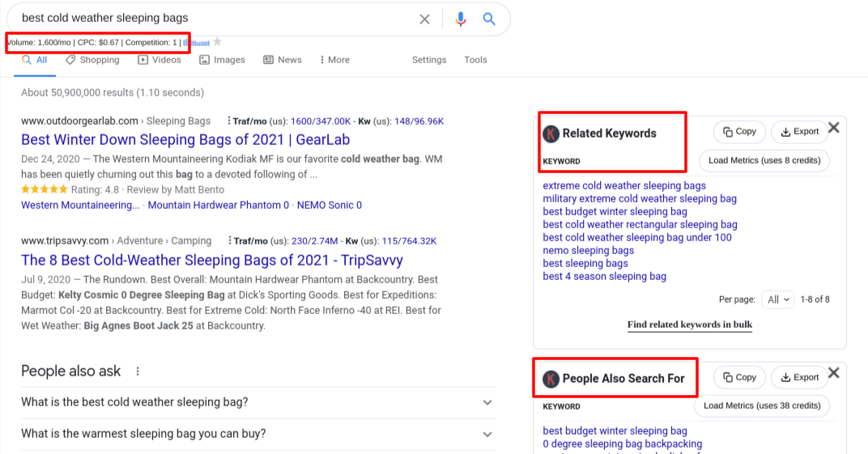Open options dots beside outdoorgearlab Traf/mo
Image resolution: width=868 pixels, height=454 pixels.
pos(228,121)
